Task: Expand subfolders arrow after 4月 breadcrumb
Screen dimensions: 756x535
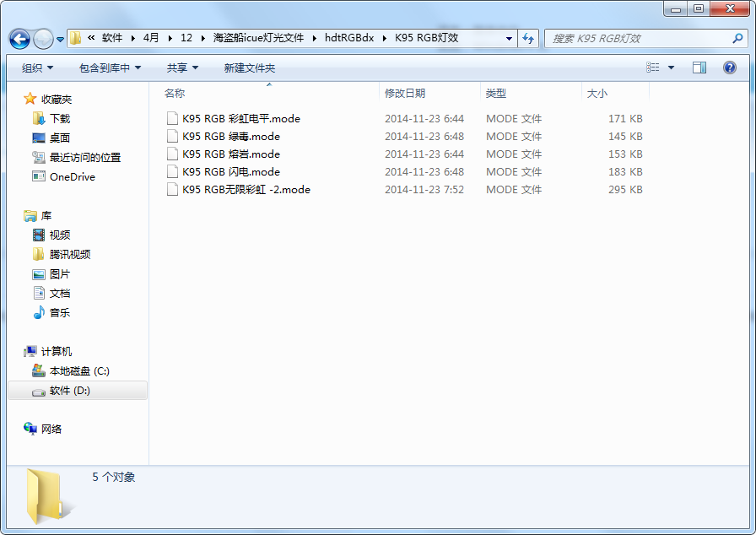Action: point(170,38)
